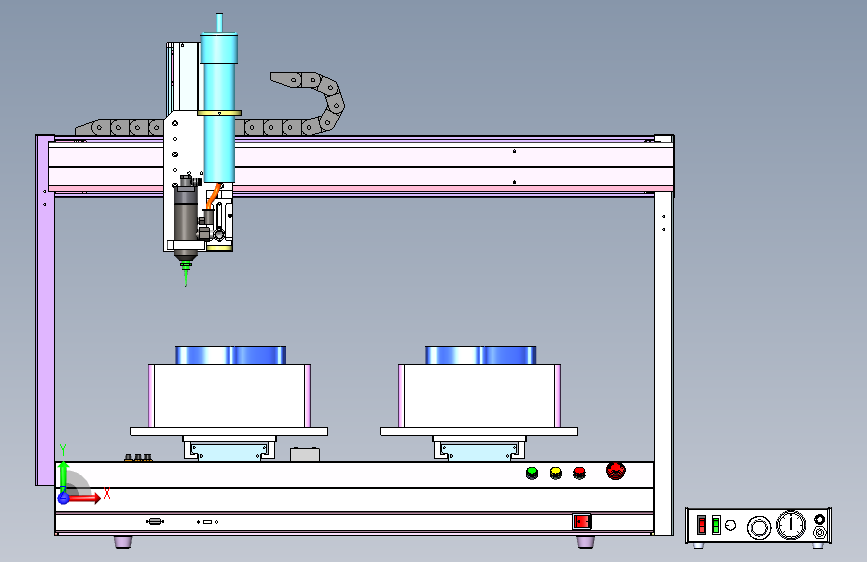The image size is (867, 562).
Task: Select the small slot next to the serial port
Action: (x=207, y=522)
